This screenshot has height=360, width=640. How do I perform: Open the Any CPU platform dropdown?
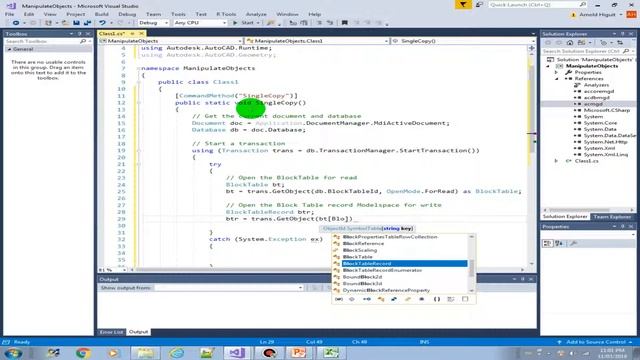tap(200, 23)
